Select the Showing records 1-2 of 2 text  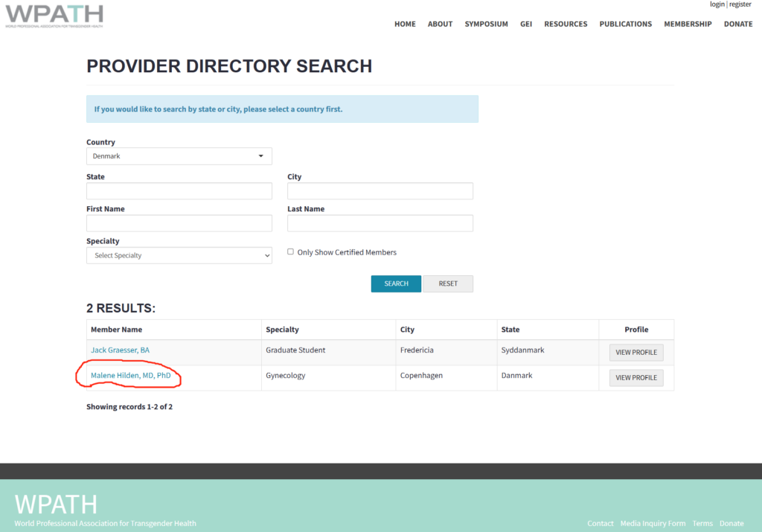[x=129, y=407]
